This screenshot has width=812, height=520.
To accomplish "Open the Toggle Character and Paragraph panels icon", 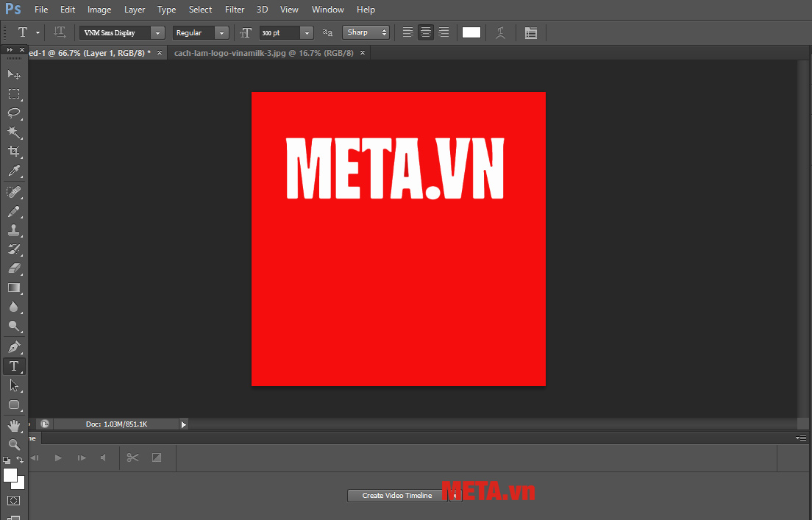I will click(531, 32).
